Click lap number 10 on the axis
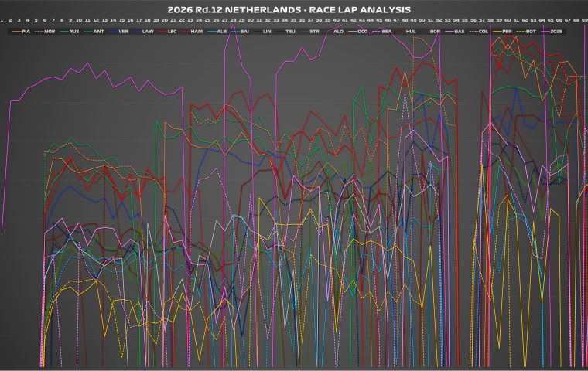 (x=79, y=20)
